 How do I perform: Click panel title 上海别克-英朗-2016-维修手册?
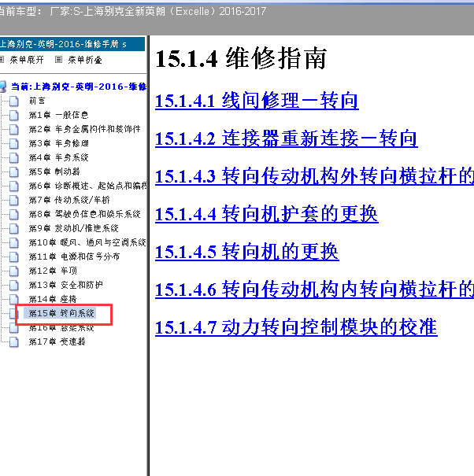coord(63,44)
